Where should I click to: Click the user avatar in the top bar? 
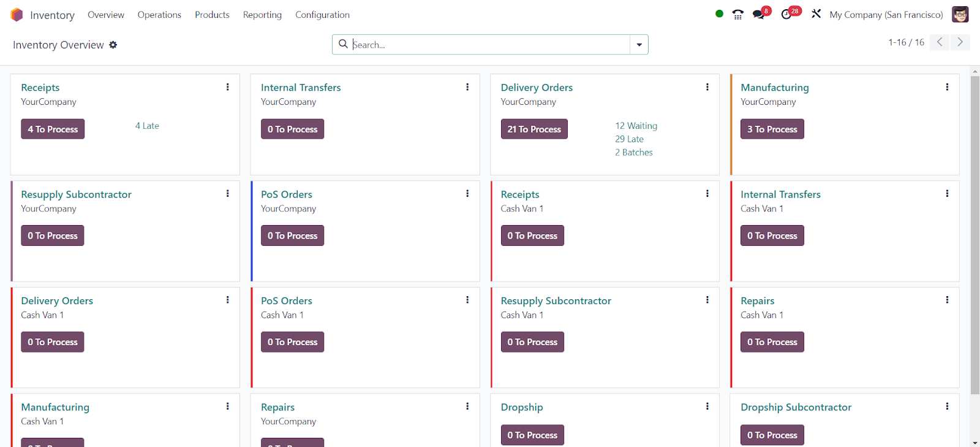click(x=960, y=15)
